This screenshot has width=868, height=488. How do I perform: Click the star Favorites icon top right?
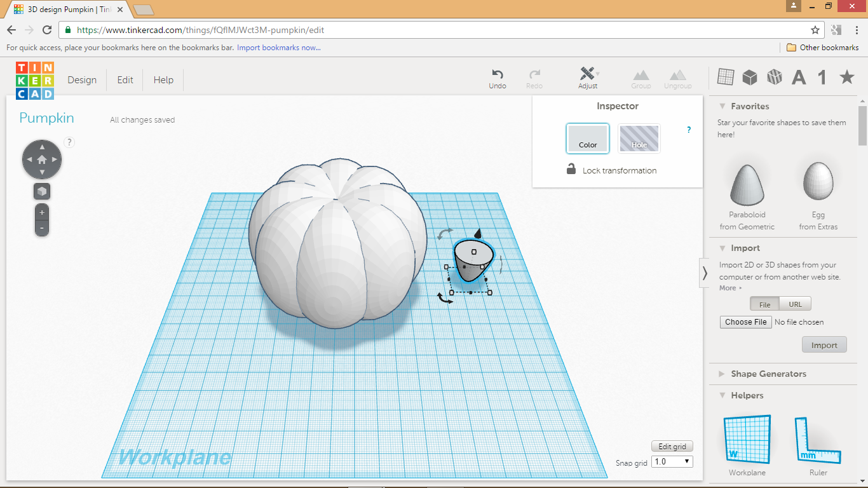(846, 76)
